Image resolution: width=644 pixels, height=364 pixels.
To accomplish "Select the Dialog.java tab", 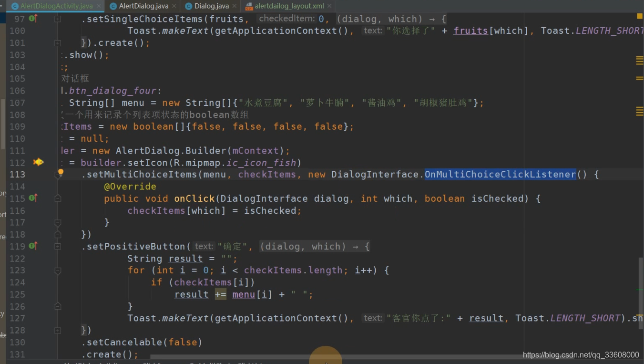I will 211,6.
